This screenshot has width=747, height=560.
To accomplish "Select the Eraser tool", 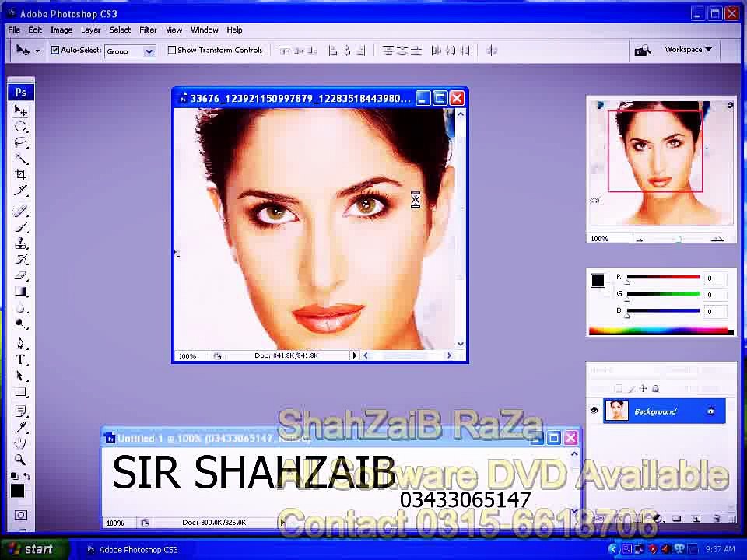I will (20, 275).
